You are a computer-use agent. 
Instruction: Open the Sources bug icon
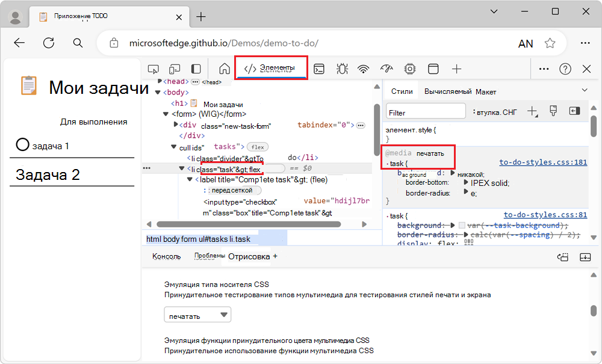click(x=342, y=69)
